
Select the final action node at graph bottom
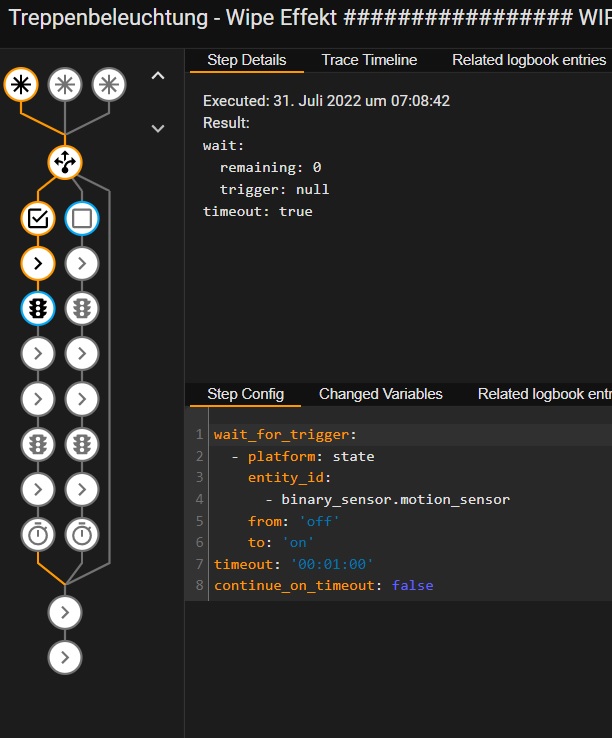(65, 658)
